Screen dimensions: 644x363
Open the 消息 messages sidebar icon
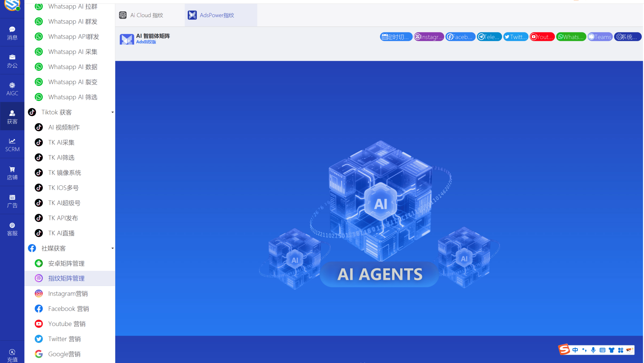pyautogui.click(x=12, y=33)
